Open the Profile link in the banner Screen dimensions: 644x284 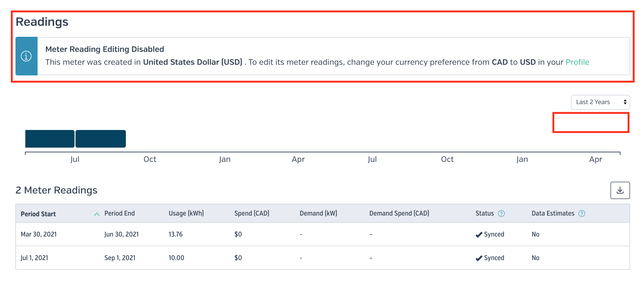coord(577,62)
